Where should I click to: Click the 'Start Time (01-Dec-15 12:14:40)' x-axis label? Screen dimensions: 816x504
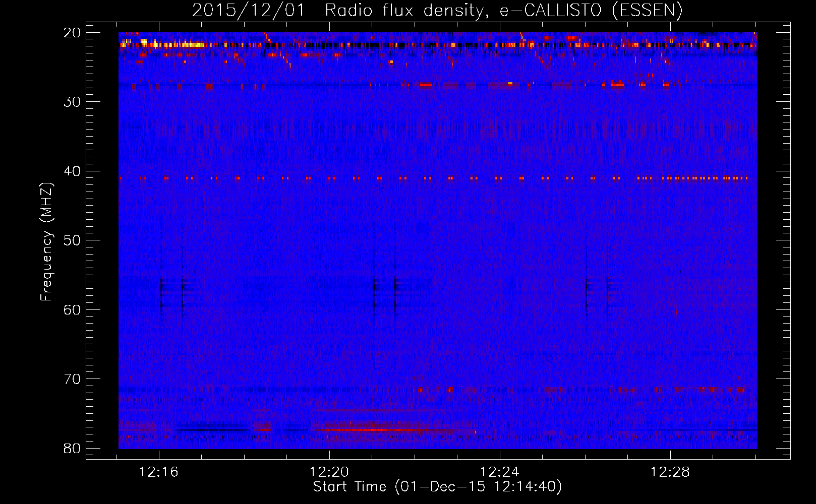click(437, 487)
